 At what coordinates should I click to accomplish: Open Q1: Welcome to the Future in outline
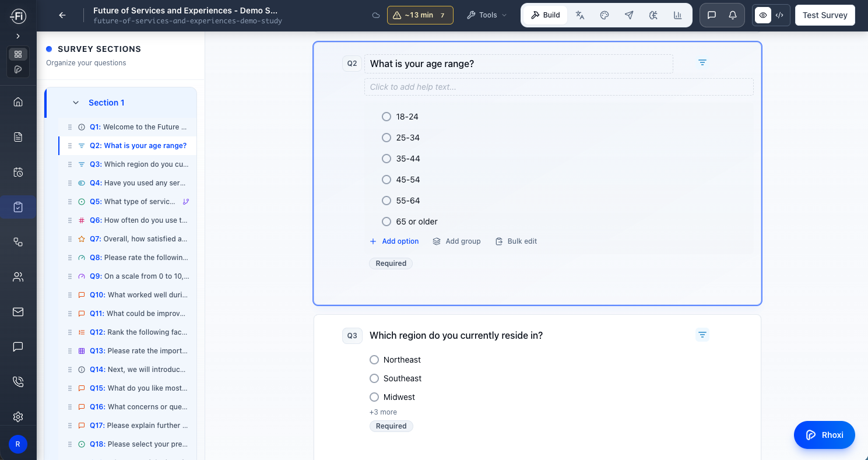tap(127, 127)
